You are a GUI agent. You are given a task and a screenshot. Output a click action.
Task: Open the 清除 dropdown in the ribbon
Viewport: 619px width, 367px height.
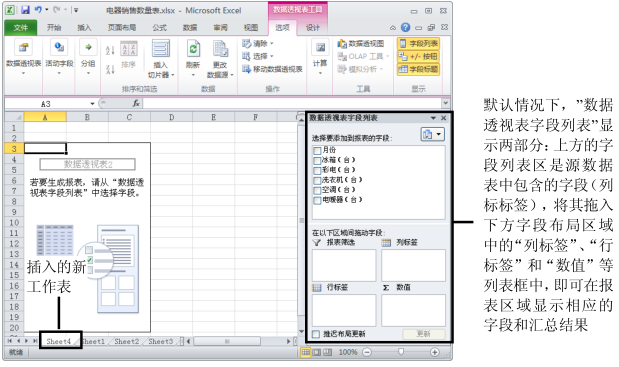tap(258, 43)
